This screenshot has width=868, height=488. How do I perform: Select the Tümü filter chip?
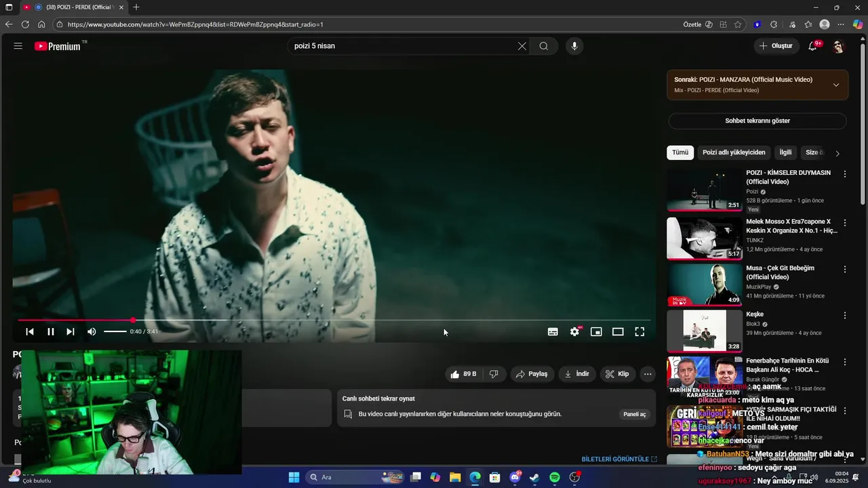(x=680, y=152)
